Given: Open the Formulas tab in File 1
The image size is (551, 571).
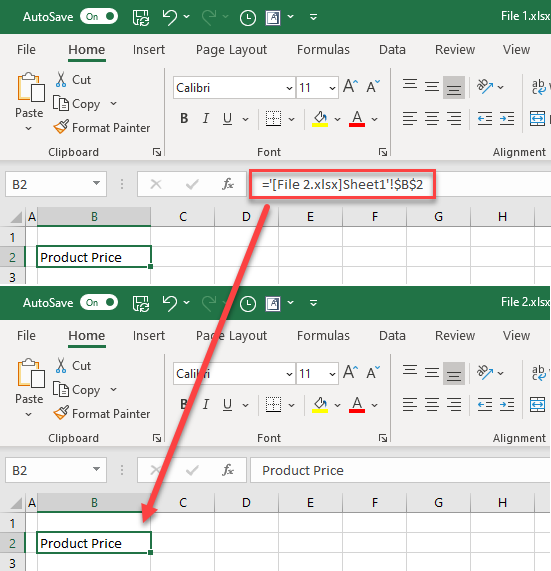Looking at the screenshot, I should 323,50.
